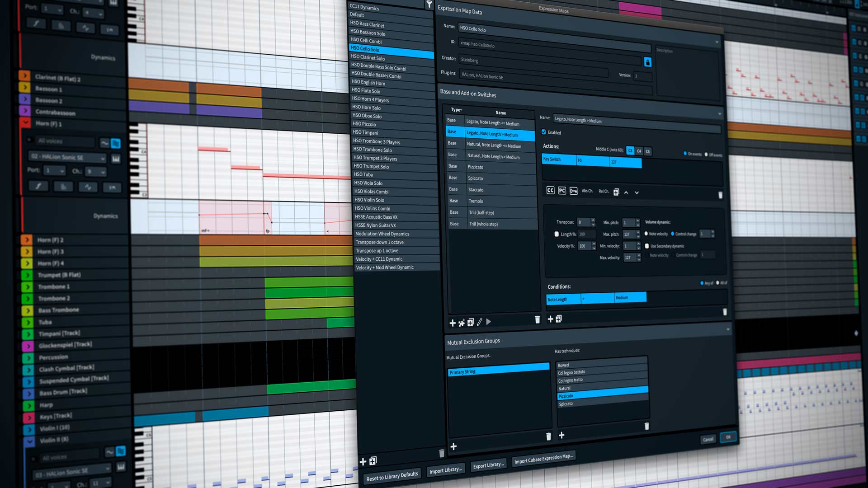Click the Import Cubase Expression Map button
868x488 pixels.
point(543,456)
